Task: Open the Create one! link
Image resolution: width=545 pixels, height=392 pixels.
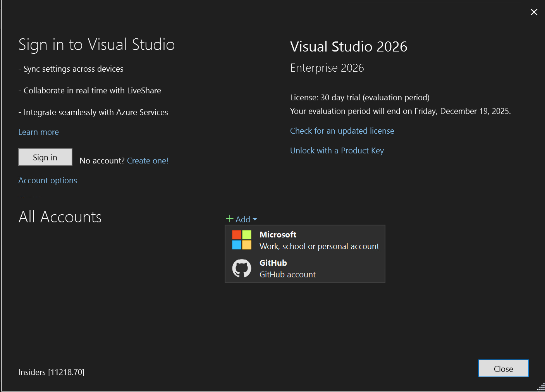Action: (x=148, y=160)
